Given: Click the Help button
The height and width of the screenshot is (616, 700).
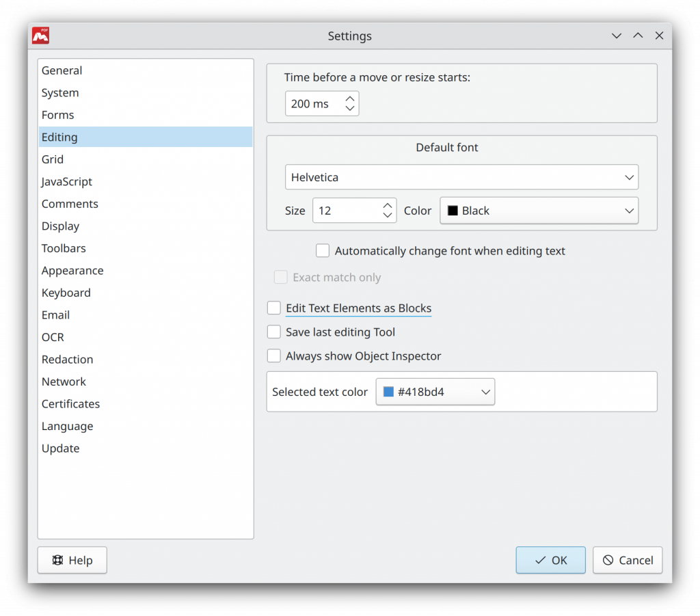Looking at the screenshot, I should 72,560.
